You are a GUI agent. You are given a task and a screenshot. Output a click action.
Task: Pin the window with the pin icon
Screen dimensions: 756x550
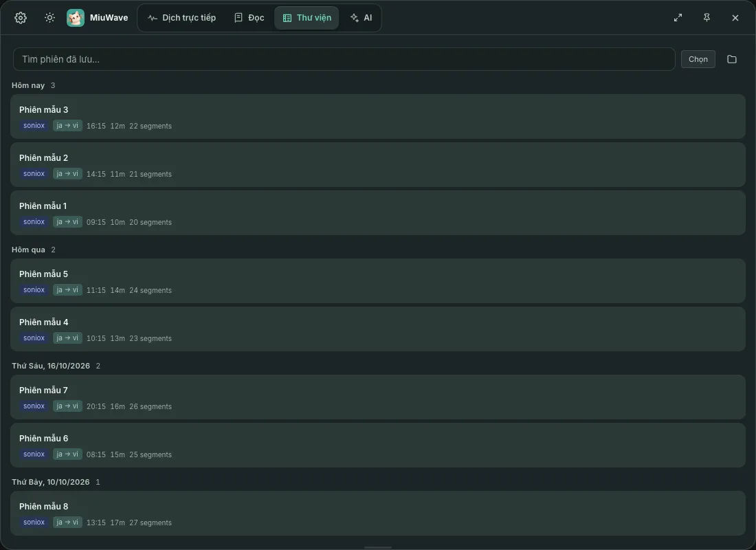tap(707, 18)
